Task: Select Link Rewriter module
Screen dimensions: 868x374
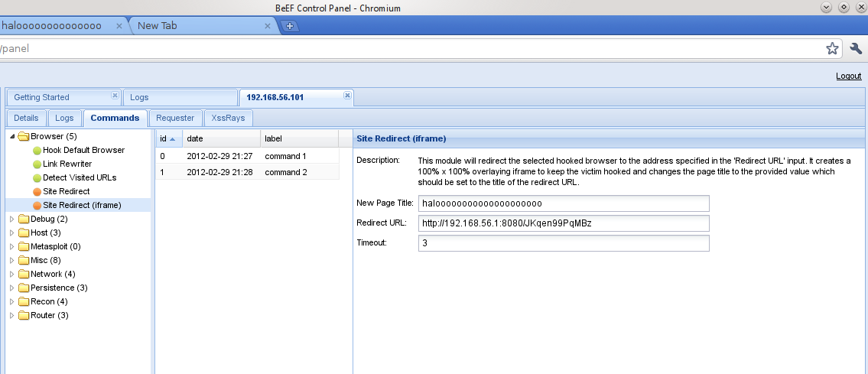Action: coord(67,164)
